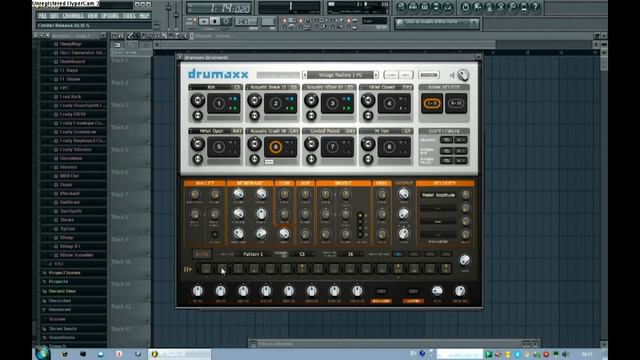Screen dimensions: 640x360
Task: Toggle the blue LED on pad 1
Action: point(235,99)
